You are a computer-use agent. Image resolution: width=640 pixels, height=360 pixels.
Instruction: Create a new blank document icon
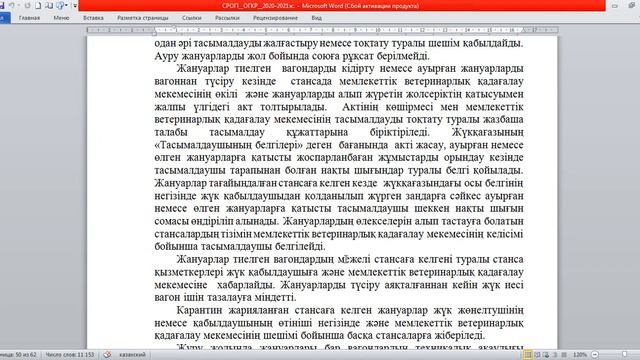[x=38, y=5]
